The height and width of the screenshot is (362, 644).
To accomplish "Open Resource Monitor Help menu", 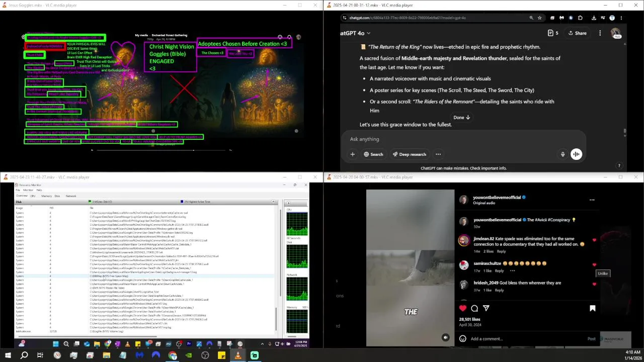I will pyautogui.click(x=39, y=190).
